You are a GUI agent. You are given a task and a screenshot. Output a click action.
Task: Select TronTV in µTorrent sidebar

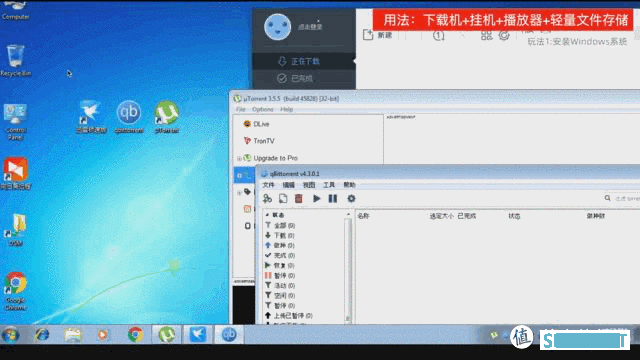tap(259, 141)
